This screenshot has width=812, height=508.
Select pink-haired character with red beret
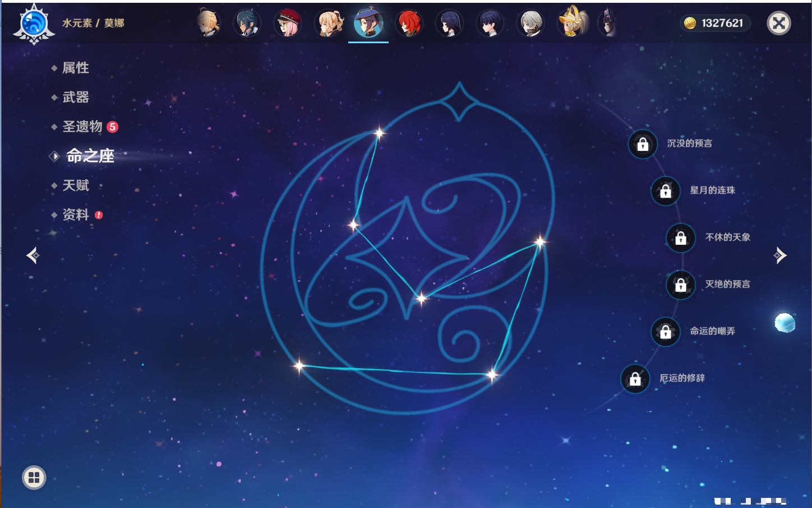[x=288, y=24]
